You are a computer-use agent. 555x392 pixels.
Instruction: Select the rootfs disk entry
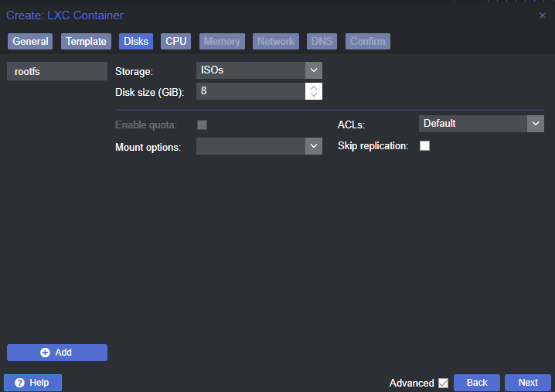click(57, 71)
